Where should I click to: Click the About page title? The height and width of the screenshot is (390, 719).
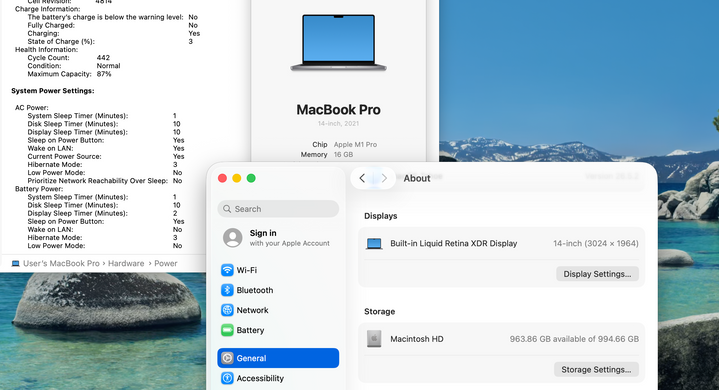(417, 178)
